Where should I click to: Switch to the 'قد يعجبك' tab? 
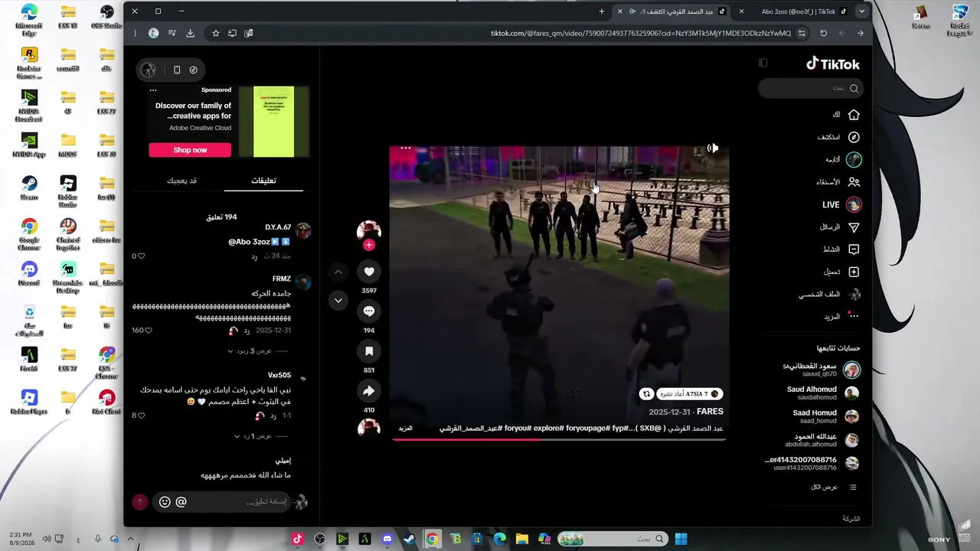182,181
